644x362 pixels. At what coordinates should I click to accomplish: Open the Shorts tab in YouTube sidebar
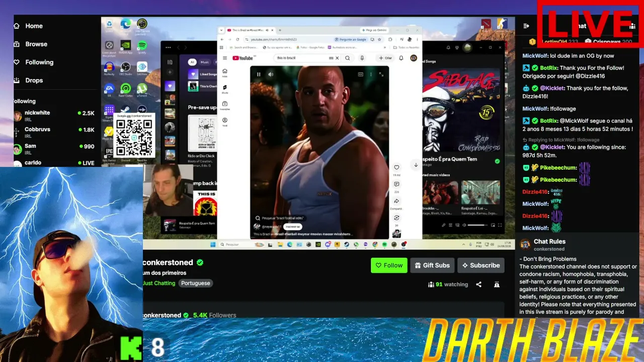click(225, 89)
